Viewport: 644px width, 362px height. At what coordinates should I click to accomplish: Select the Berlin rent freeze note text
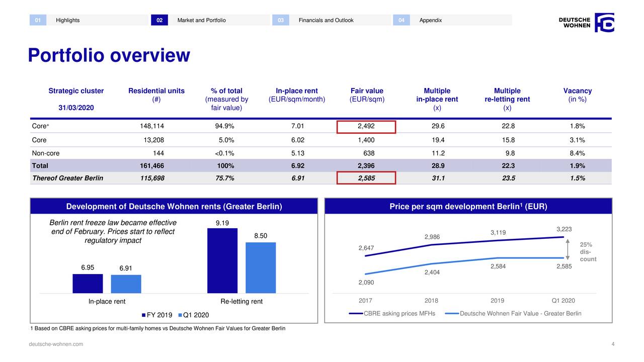(113, 232)
